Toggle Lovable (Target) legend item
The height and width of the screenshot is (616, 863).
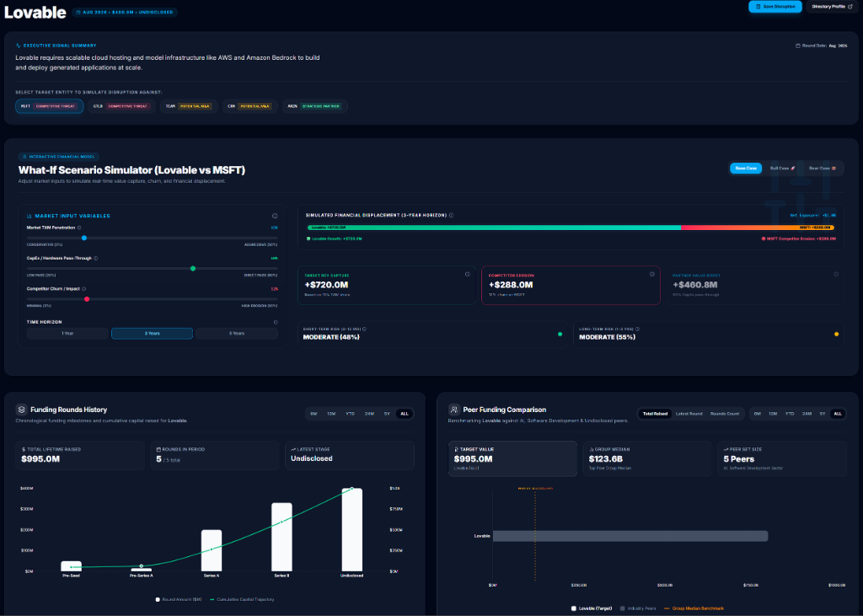(592, 608)
